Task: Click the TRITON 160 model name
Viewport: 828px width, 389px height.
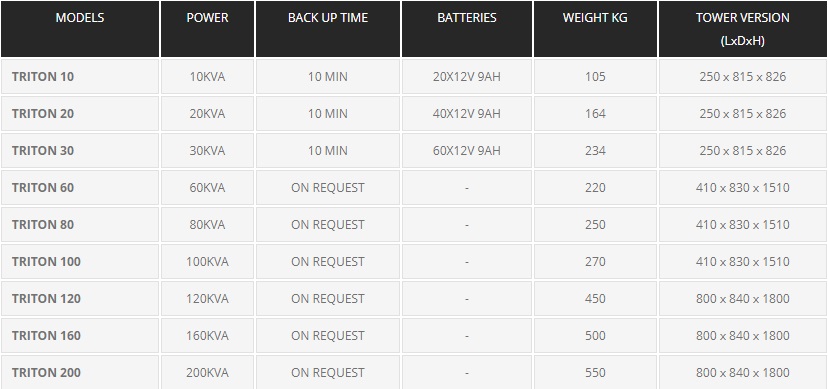Action: click(46, 335)
